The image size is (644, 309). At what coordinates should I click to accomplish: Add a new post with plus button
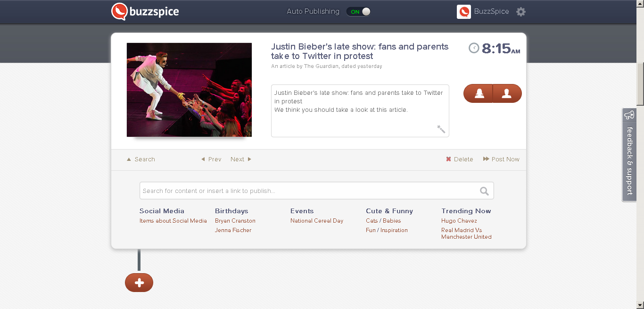139,283
